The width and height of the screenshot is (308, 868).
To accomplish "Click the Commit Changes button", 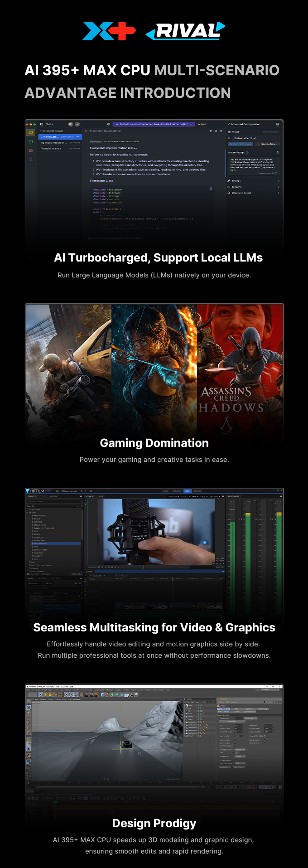I will coord(241,144).
